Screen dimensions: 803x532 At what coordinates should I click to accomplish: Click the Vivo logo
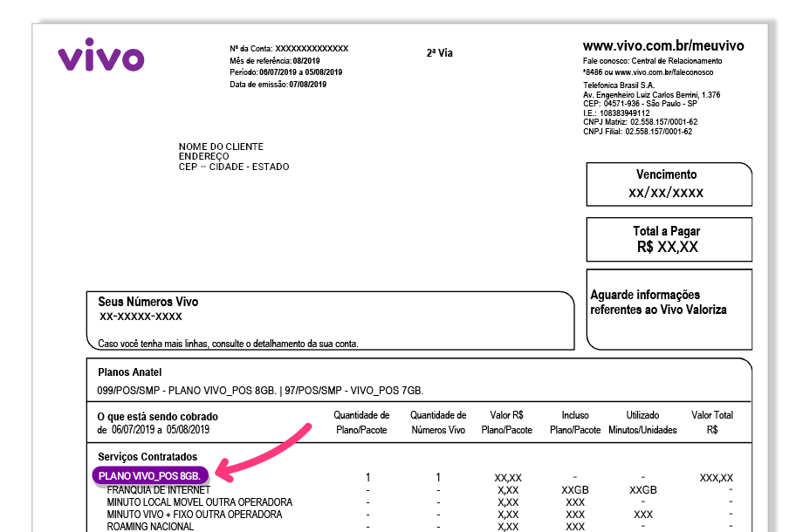101,54
